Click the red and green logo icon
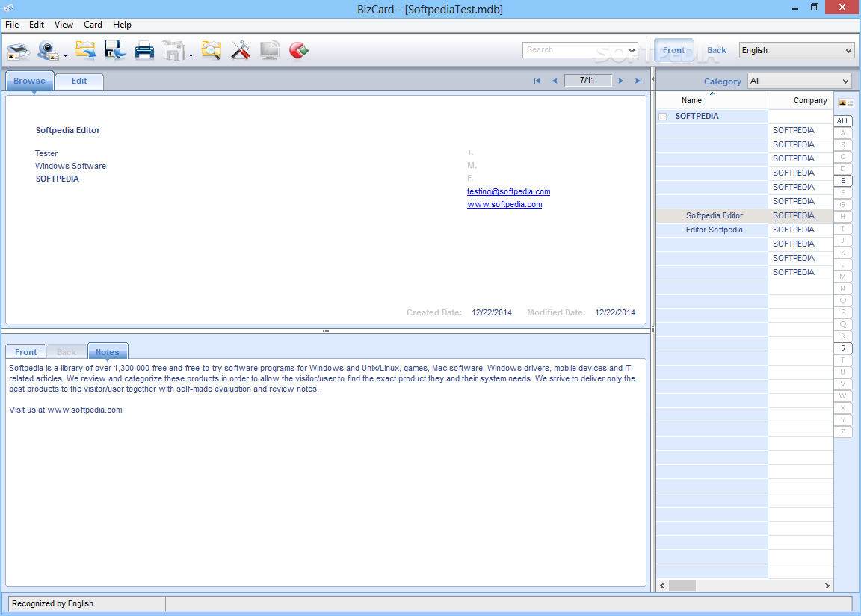The image size is (861, 616). (x=299, y=51)
